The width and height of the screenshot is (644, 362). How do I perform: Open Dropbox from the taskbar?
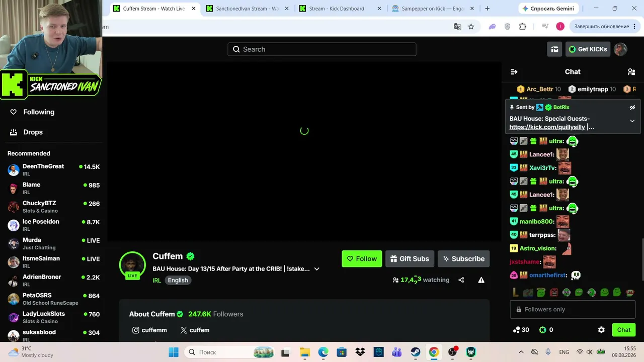[360, 352]
